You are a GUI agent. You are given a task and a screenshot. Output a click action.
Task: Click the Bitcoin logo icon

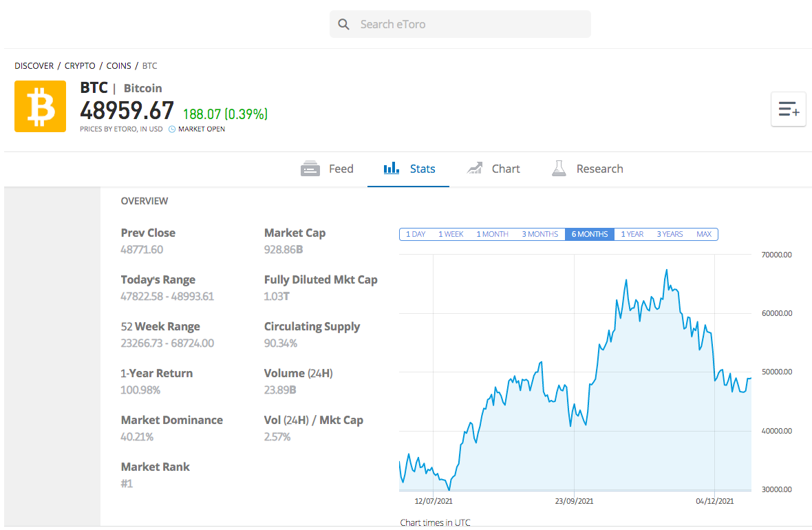[41, 106]
